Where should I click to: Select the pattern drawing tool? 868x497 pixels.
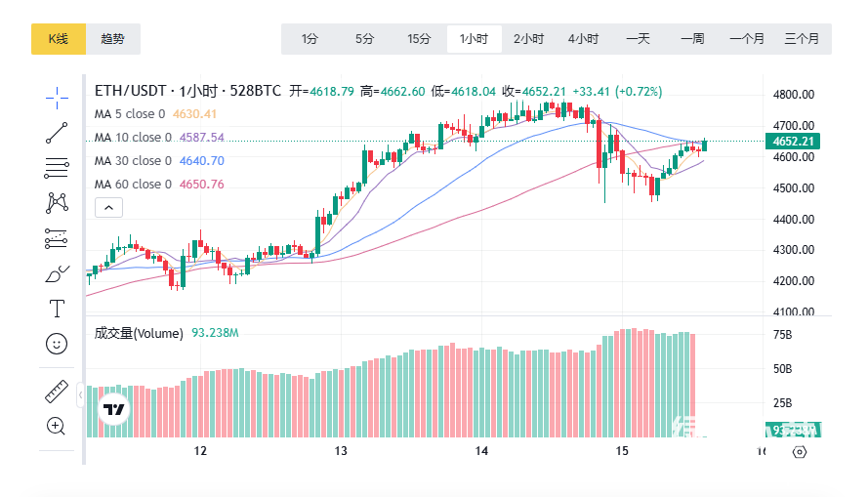[x=57, y=203]
